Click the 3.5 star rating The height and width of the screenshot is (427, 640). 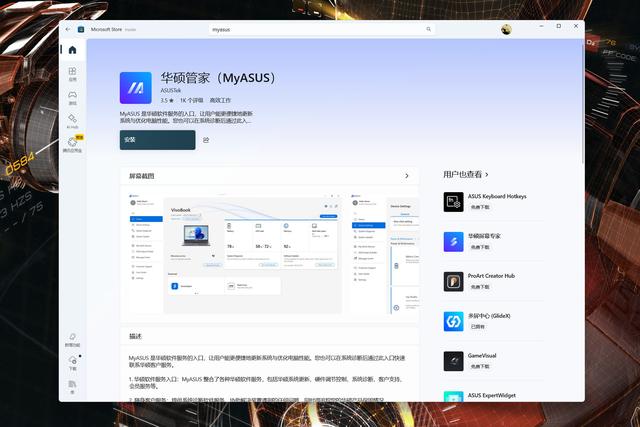[x=167, y=100]
